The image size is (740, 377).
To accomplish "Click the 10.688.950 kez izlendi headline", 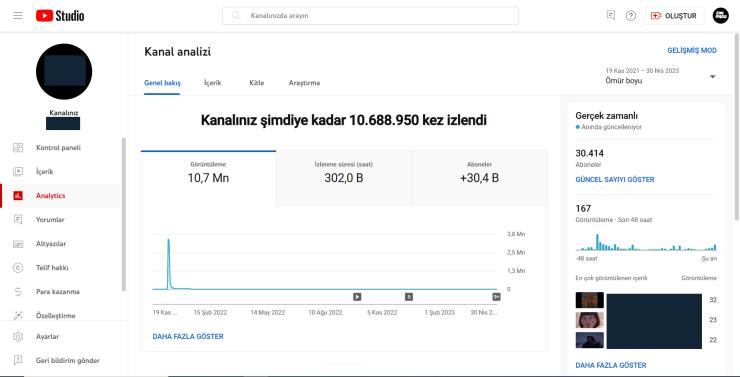I will (344, 120).
